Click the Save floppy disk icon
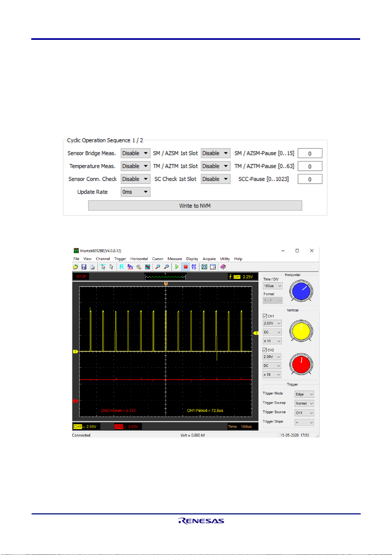Image resolution: width=392 pixels, height=555 pixels. [84, 267]
